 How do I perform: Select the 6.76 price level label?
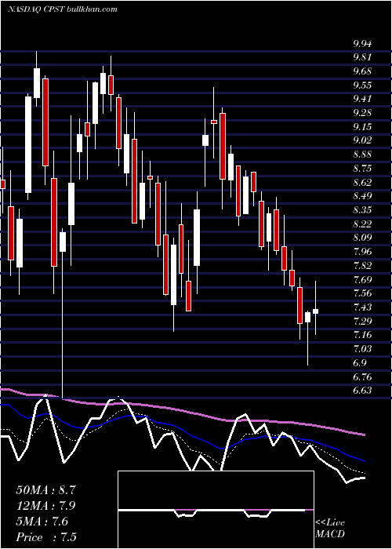[x=362, y=377]
